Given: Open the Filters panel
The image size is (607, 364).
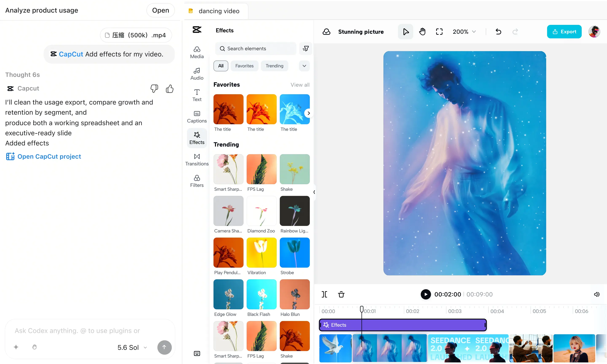Looking at the screenshot, I should tap(197, 181).
